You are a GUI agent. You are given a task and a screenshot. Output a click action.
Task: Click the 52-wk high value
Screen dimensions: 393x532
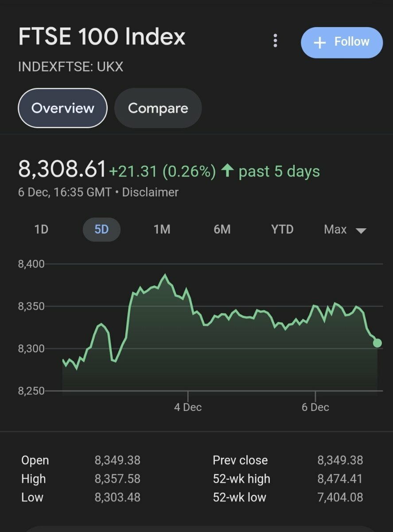click(340, 479)
